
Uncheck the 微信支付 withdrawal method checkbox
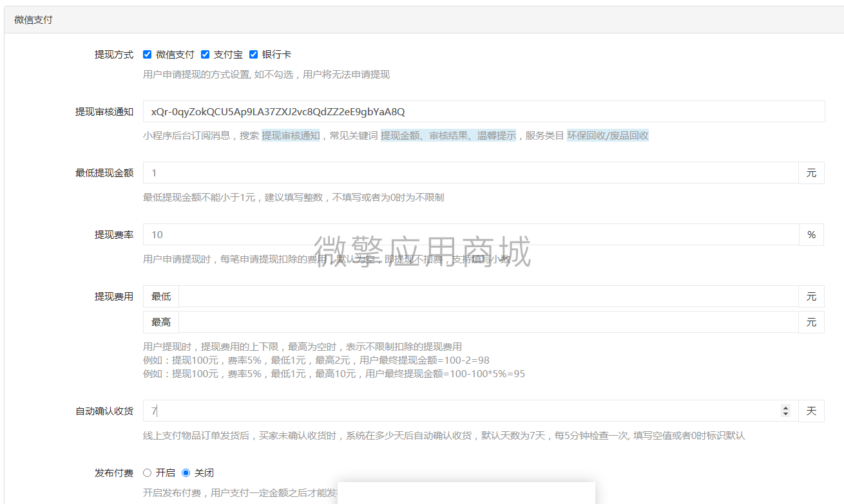point(147,54)
